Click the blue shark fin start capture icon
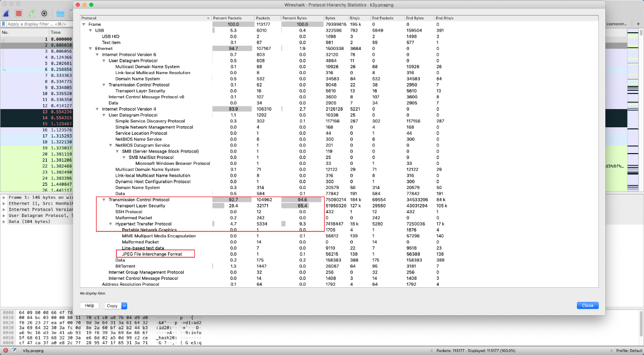The height and width of the screenshot is (355, 644). pos(5,13)
